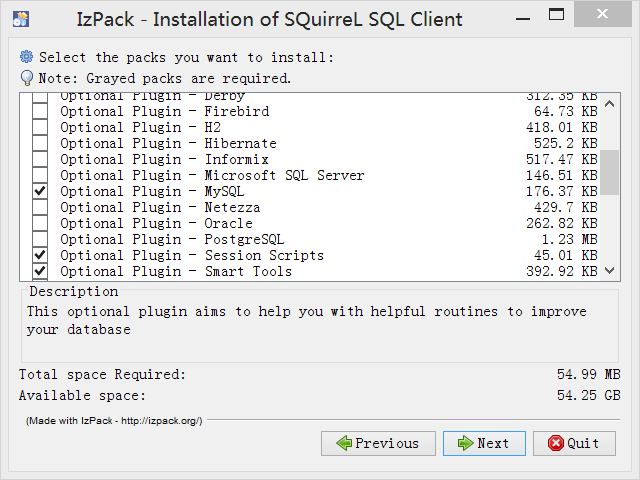The height and width of the screenshot is (480, 640).
Task: Select Microsoft SQL Server plugin checkbox
Action: tap(40, 175)
